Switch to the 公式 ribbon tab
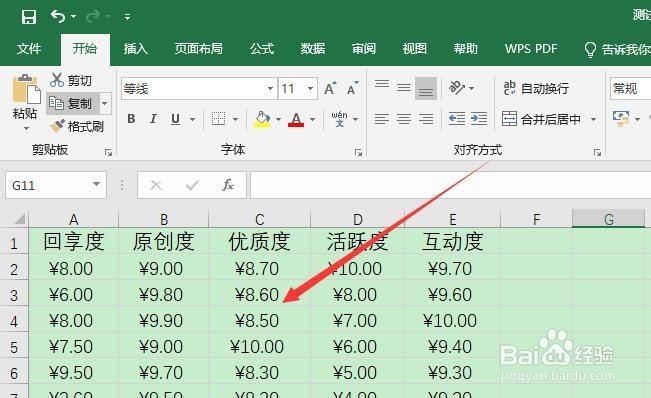The height and width of the screenshot is (398, 651). coord(262,49)
